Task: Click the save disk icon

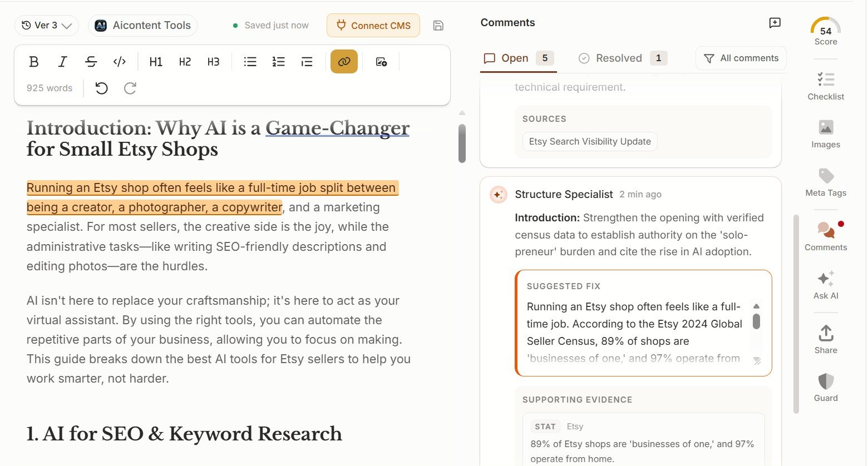Action: (x=438, y=26)
